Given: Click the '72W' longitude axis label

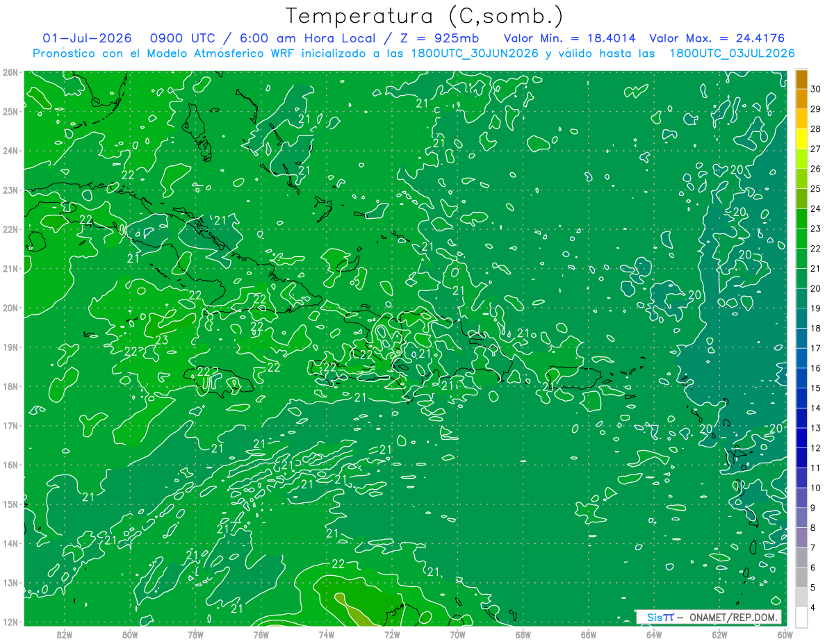Looking at the screenshot, I should click(x=392, y=634).
